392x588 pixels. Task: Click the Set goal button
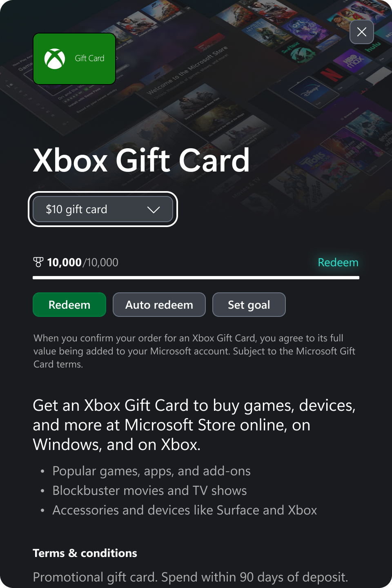click(x=249, y=305)
